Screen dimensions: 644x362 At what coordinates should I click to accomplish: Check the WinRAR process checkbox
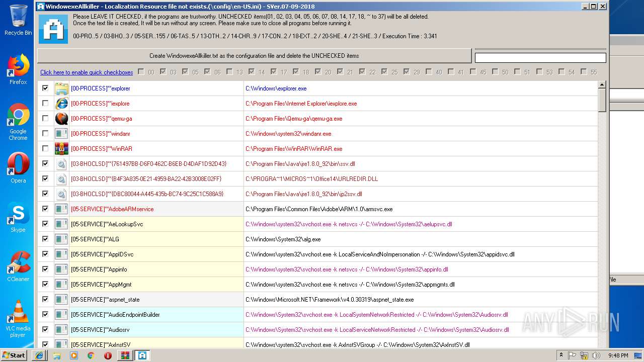pos(45,148)
